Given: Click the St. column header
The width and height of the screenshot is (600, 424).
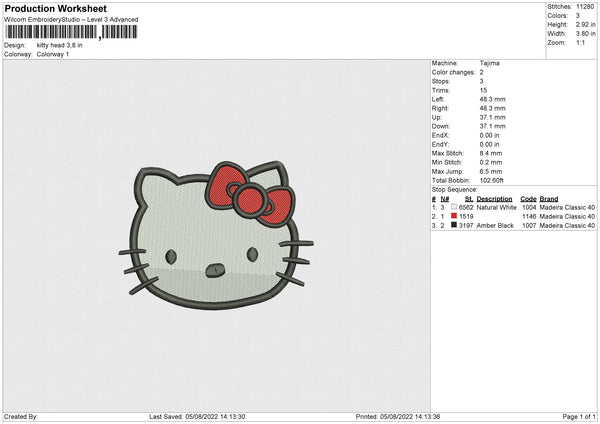Looking at the screenshot, I should click(x=469, y=199).
